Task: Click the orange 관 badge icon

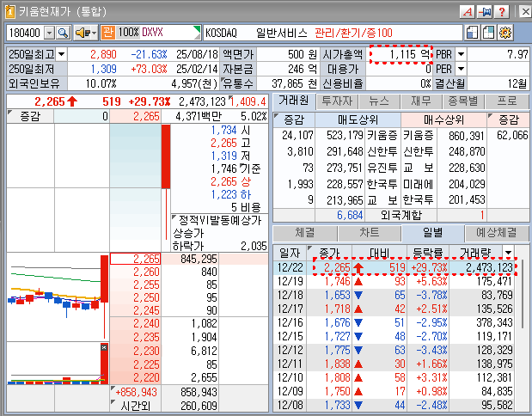Action: click(x=107, y=33)
